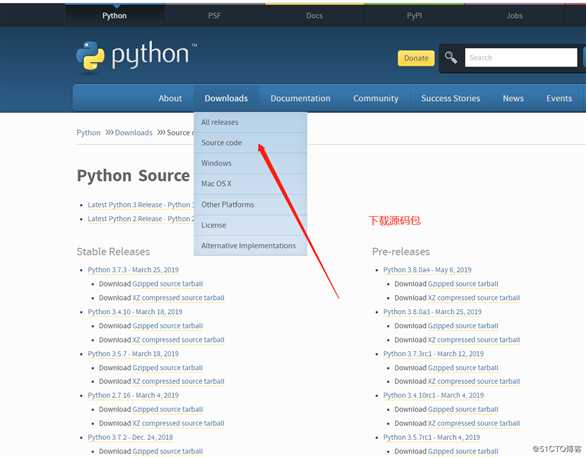Select Source code in Downloads dropdown
The height and width of the screenshot is (457, 586).
coord(250,142)
